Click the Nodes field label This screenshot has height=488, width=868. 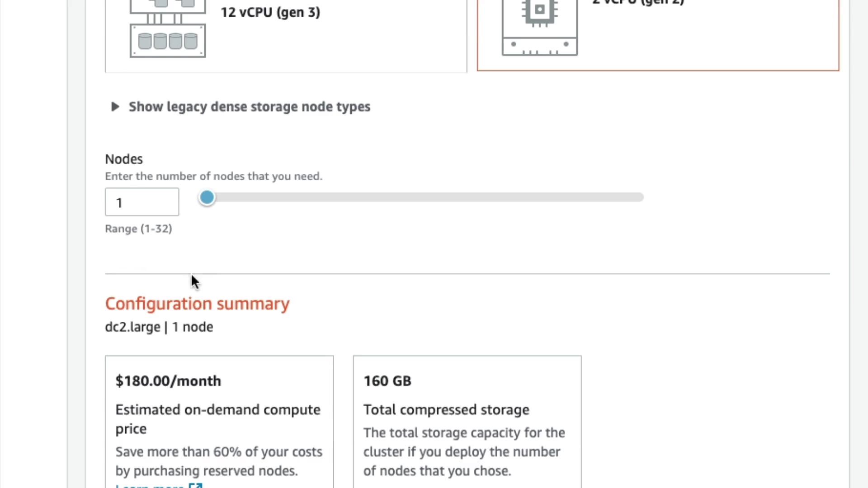pyautogui.click(x=124, y=159)
